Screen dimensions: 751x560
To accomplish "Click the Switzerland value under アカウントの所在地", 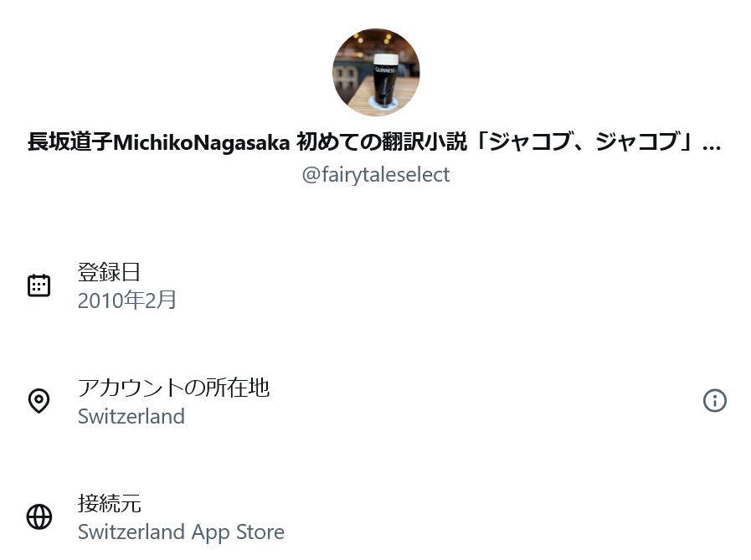I will pyautogui.click(x=131, y=416).
